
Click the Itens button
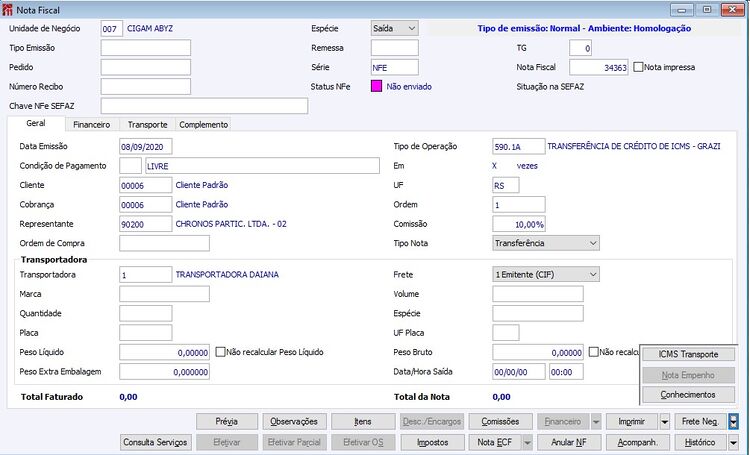coord(363,422)
